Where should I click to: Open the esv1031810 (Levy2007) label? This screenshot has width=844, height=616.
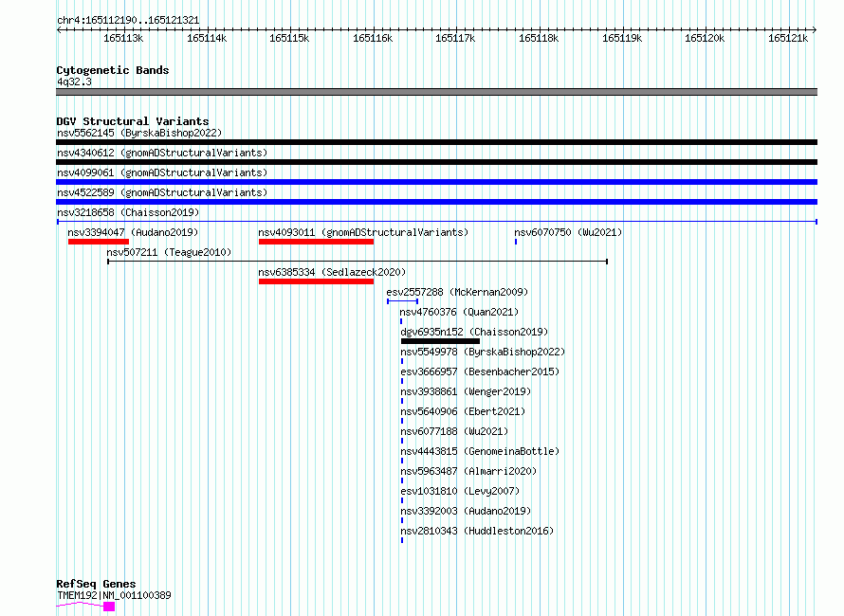click(460, 491)
